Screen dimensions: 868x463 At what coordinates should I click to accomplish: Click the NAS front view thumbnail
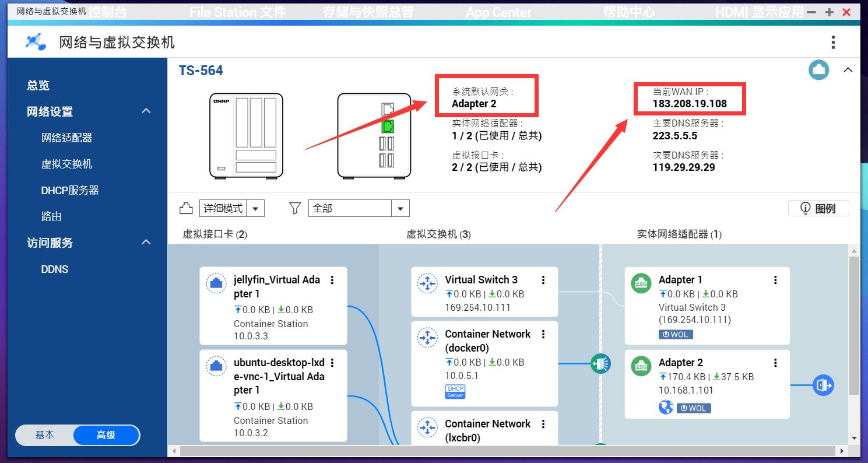click(246, 135)
